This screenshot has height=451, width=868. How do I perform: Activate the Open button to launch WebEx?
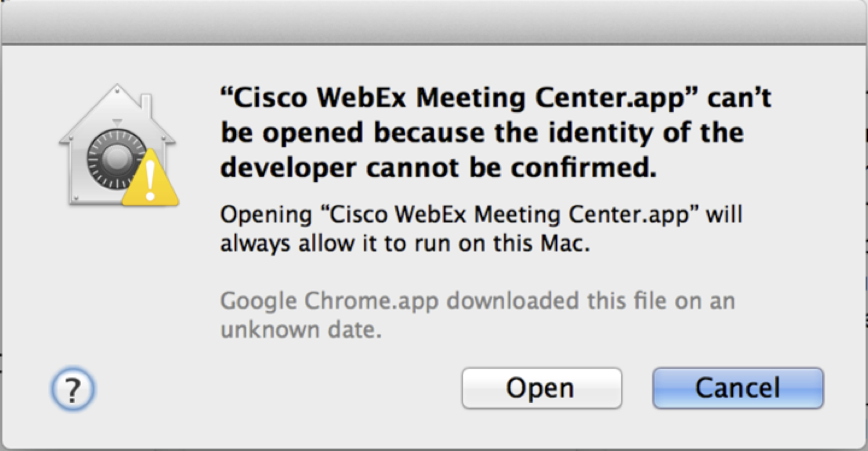tap(540, 388)
